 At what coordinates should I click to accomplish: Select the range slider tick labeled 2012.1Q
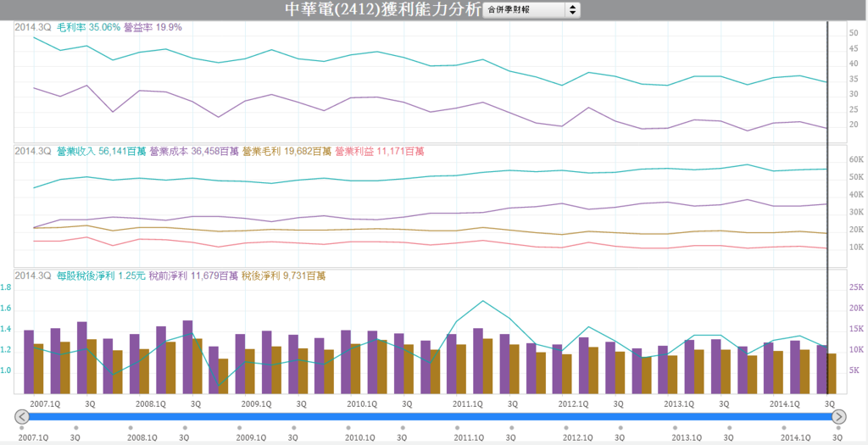click(x=578, y=438)
